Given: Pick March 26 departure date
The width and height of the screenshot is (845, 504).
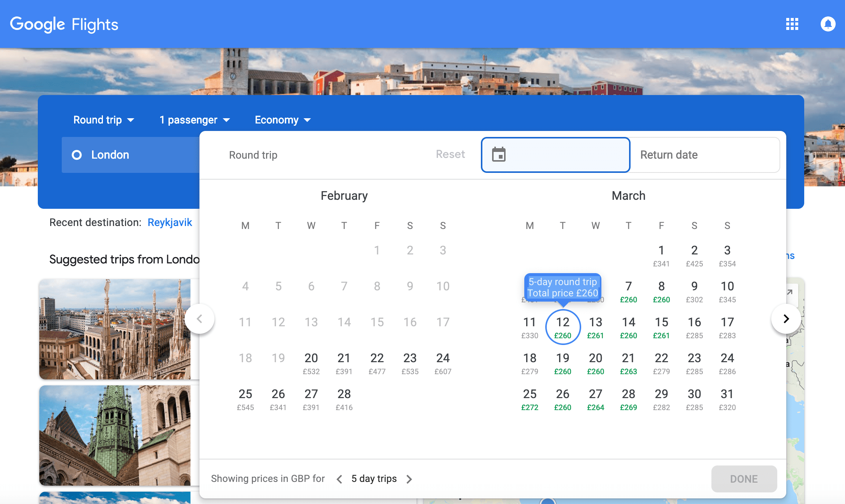Looking at the screenshot, I should 562,399.
